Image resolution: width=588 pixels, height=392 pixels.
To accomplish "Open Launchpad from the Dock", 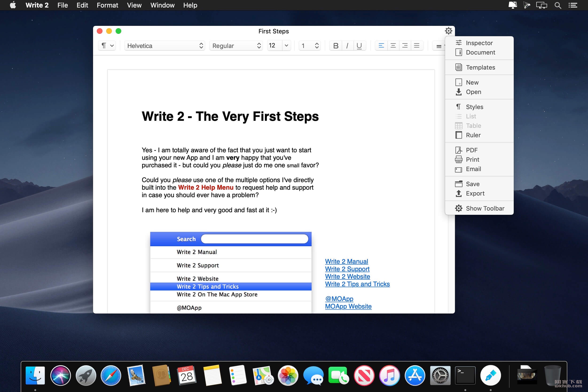I will [86, 376].
